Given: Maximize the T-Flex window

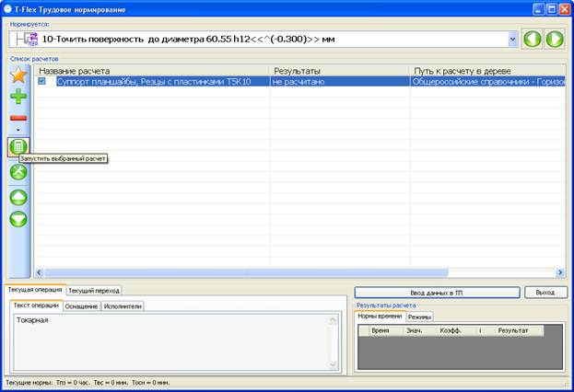Looking at the screenshot, I should coord(552,9).
